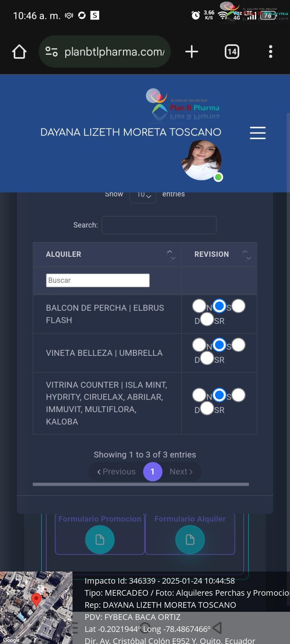Click the Previous pagination link

pos(116,471)
